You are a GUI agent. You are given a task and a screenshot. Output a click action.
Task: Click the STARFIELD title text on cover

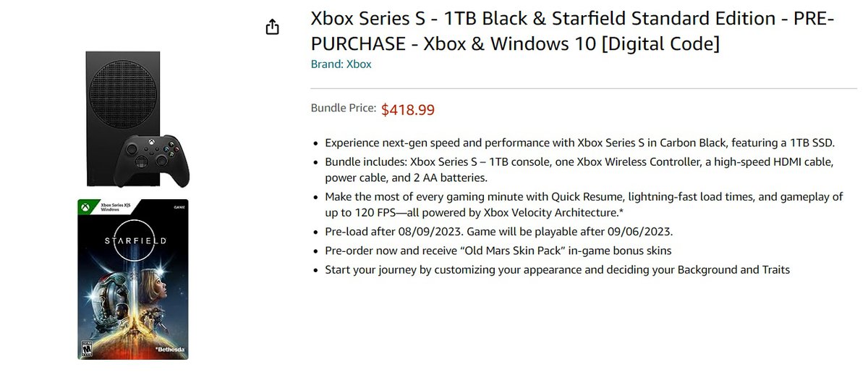[133, 240]
